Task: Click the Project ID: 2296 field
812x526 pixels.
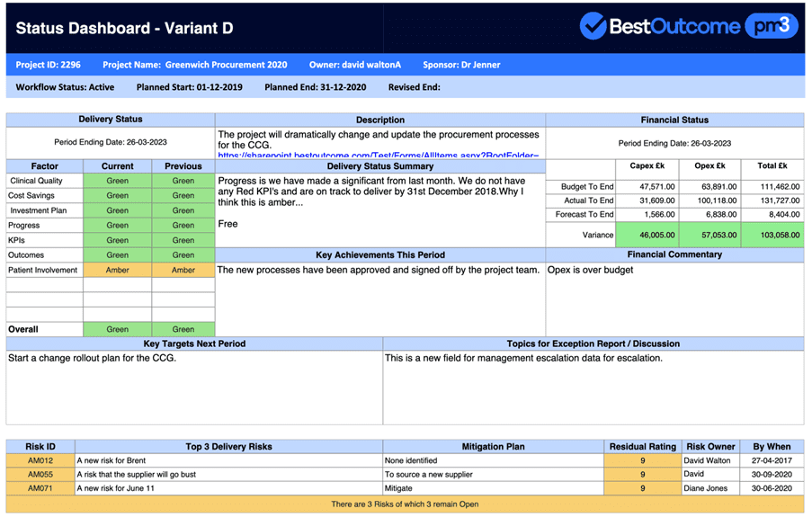Action: pyautogui.click(x=49, y=65)
